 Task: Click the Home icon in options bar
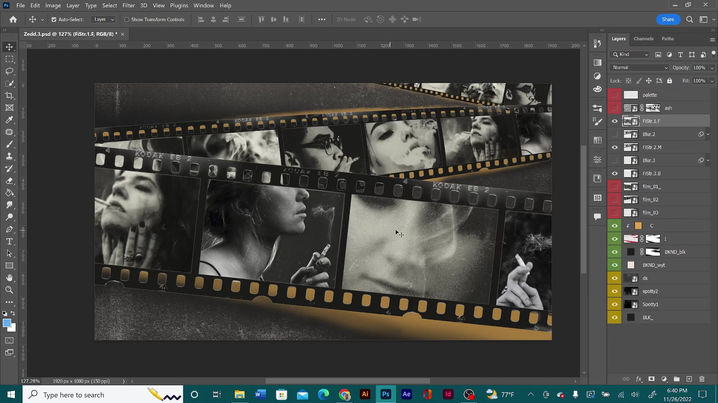point(10,19)
